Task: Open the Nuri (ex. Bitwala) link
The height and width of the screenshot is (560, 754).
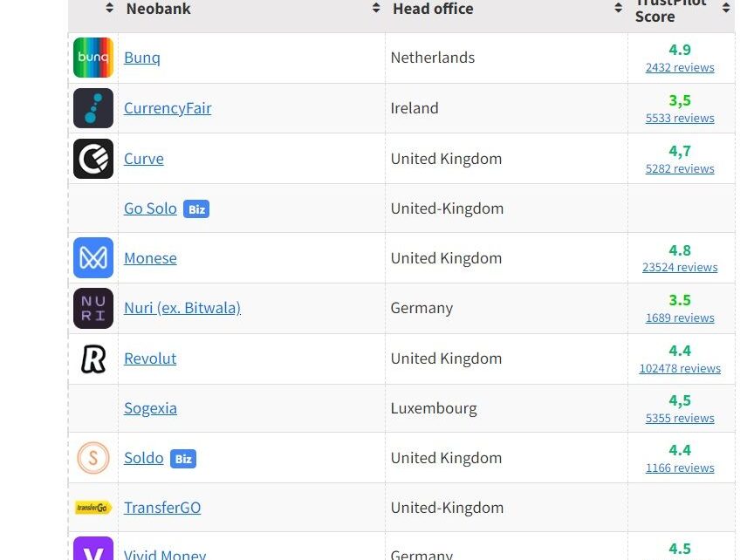Action: tap(182, 308)
